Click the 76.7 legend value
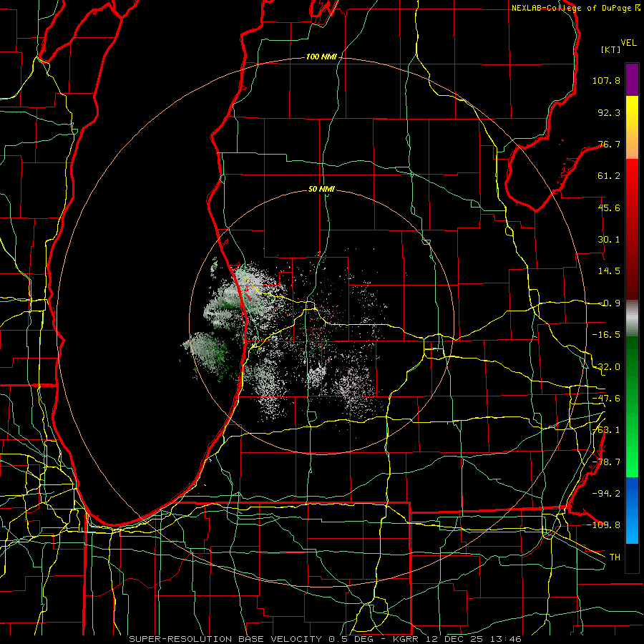The image size is (644, 644). point(609,144)
